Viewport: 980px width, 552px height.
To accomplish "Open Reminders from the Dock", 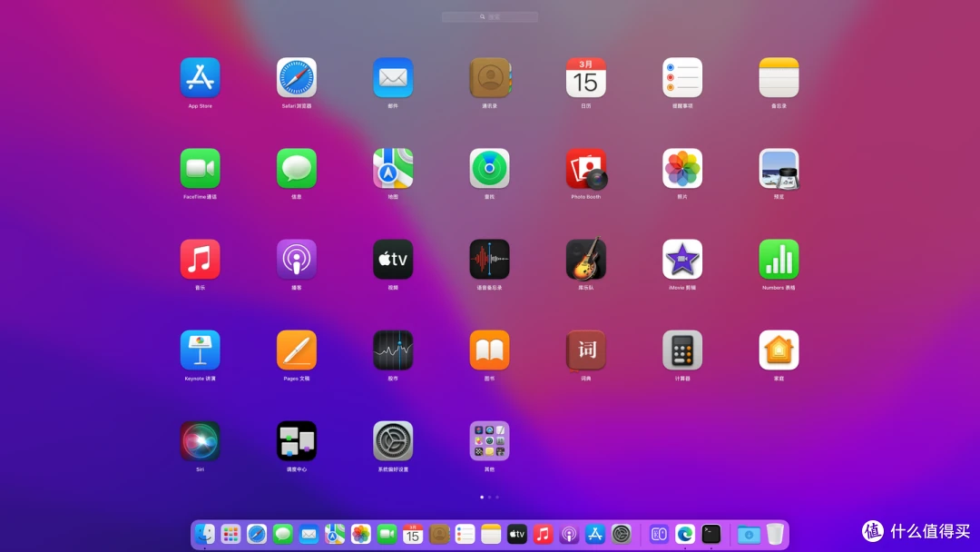I will point(465,534).
